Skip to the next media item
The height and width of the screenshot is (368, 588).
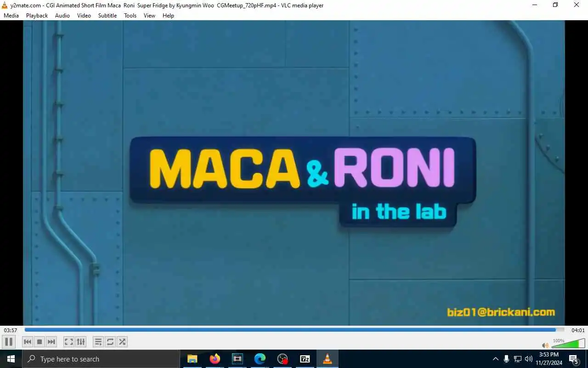(x=51, y=342)
